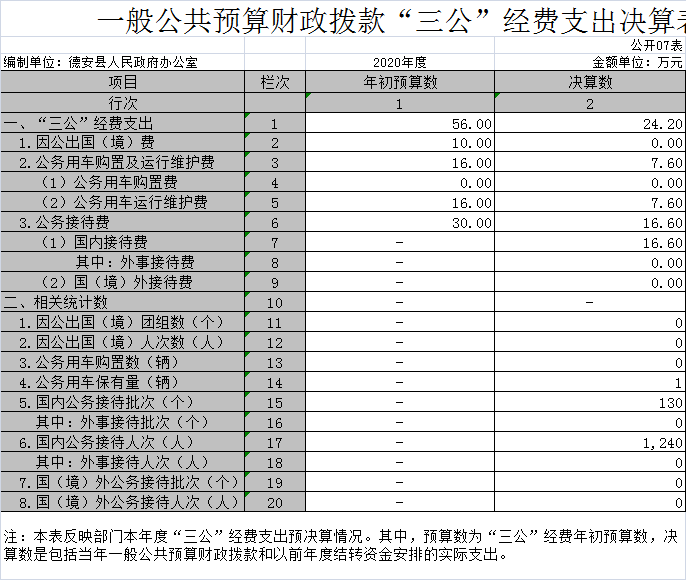Select the 编制单位 德安县人民政府办公室 cell
The width and height of the screenshot is (686, 580).
tap(100, 62)
